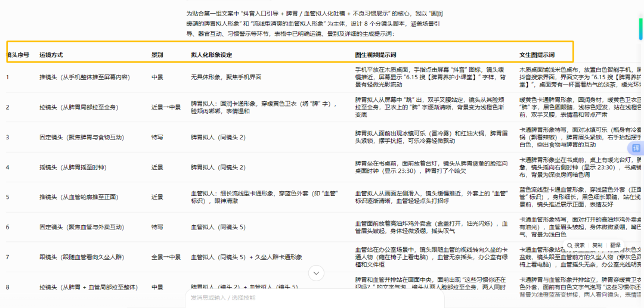Click the 特写 cell in row 3
644x308 pixels.
pos(157,137)
